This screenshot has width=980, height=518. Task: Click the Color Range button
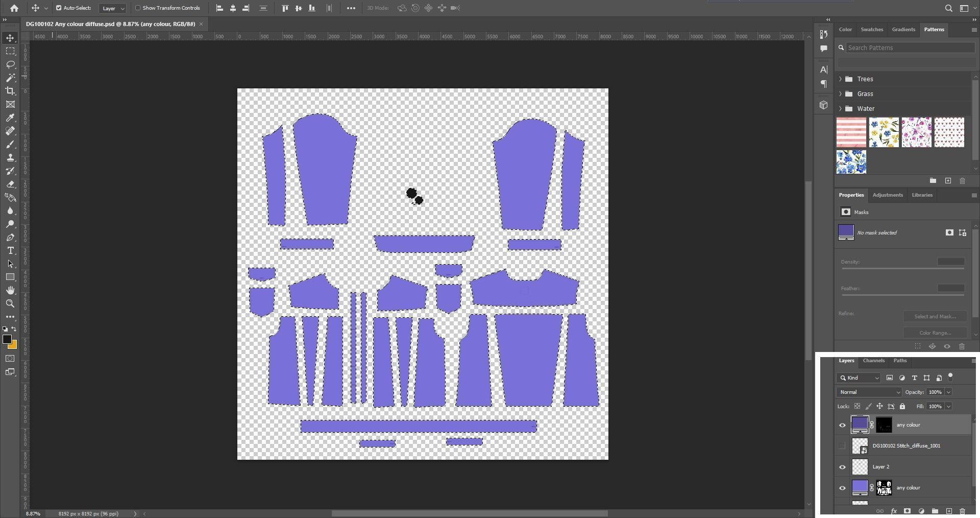click(x=935, y=333)
